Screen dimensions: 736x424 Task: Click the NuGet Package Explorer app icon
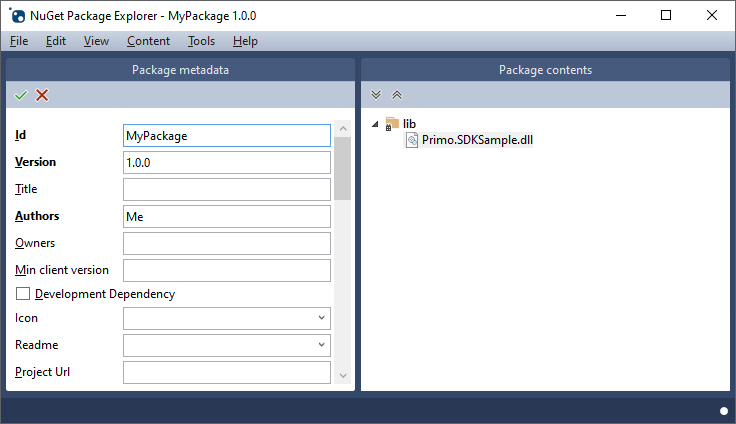click(18, 16)
